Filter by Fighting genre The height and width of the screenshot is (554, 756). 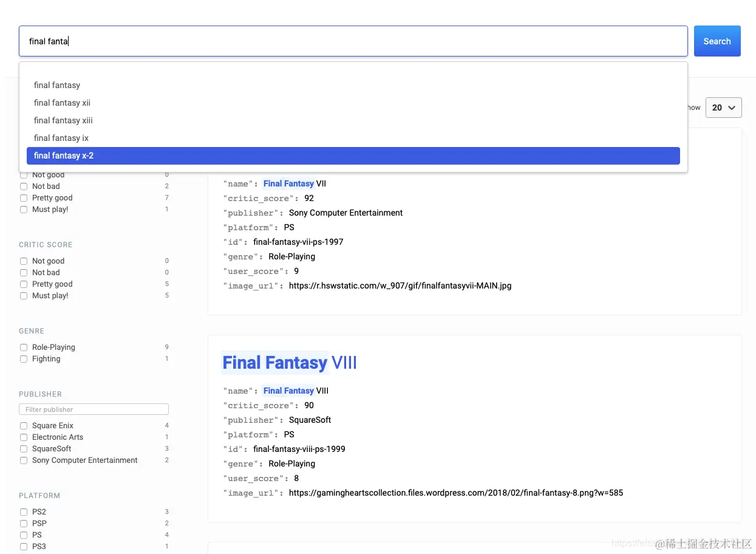(x=24, y=359)
